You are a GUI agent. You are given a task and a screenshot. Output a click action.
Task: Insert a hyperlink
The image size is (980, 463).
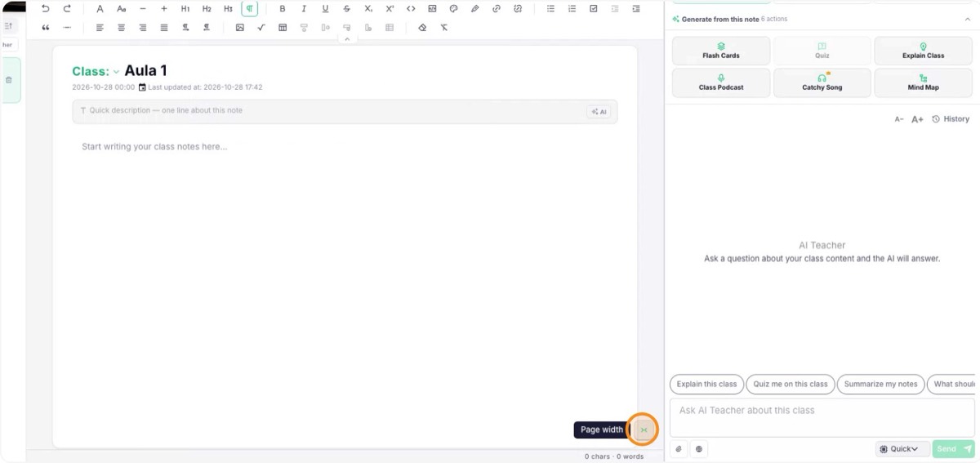coord(497,8)
